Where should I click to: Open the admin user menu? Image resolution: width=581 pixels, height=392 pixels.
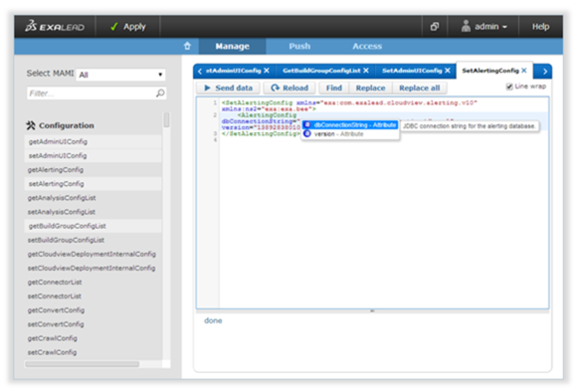pyautogui.click(x=484, y=27)
